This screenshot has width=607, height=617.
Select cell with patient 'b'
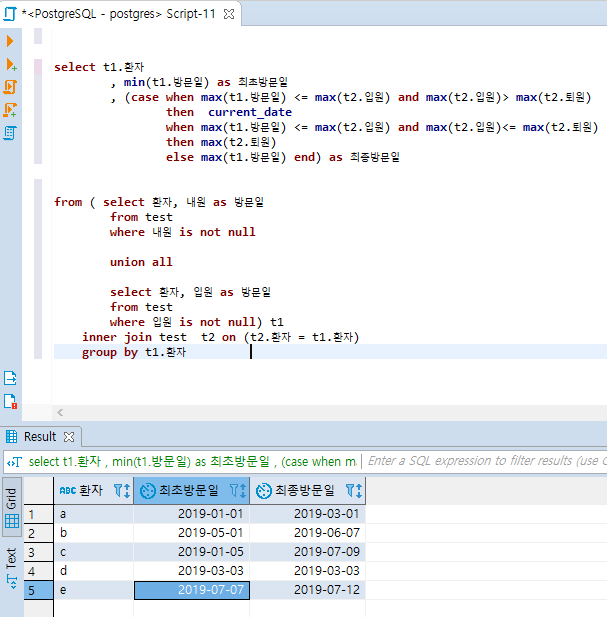[x=94, y=533]
